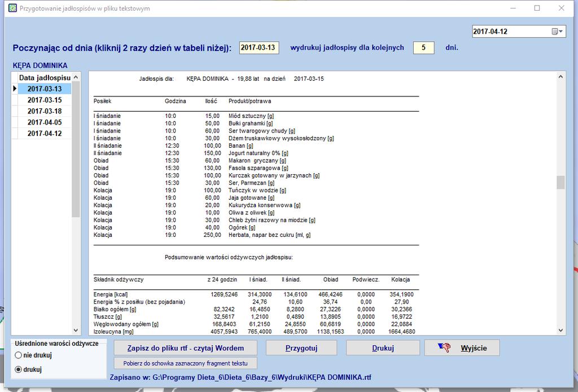Viewport: 578px width, 392px height.
Task: Click the row indicator arrow beside 2017-03-13
Action: pyautogui.click(x=15, y=89)
